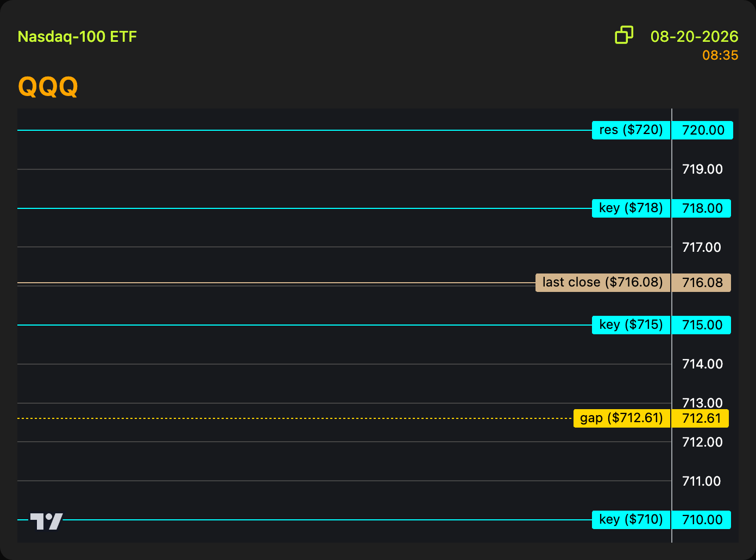The image size is (756, 560).
Task: Select the QQQ ticker symbol
Action: pos(48,86)
